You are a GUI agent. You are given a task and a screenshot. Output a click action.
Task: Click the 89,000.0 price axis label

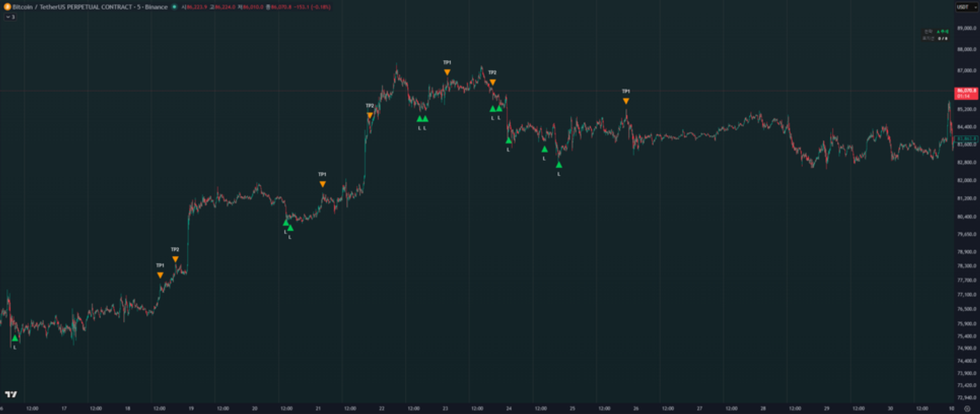point(968,28)
